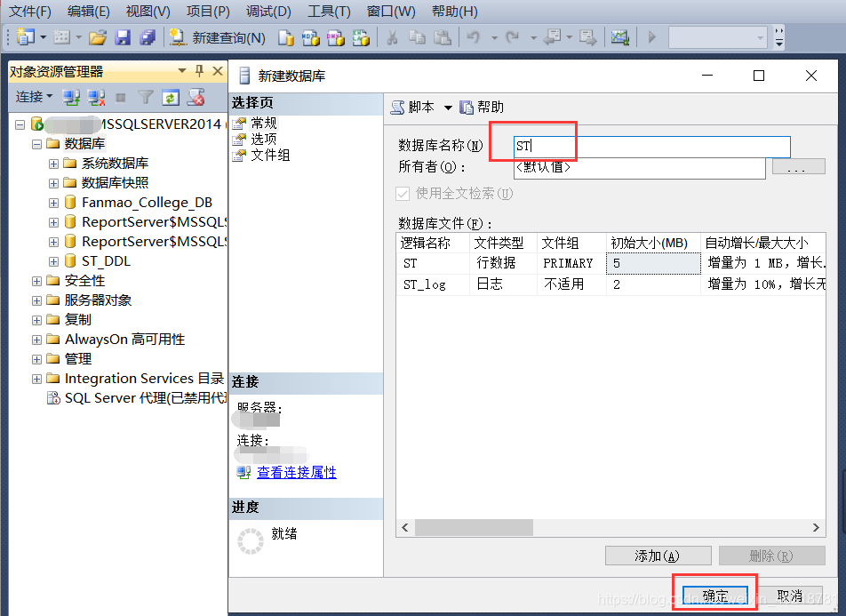Click the 帮助 help button in dialog
846x616 pixels.
[x=482, y=107]
